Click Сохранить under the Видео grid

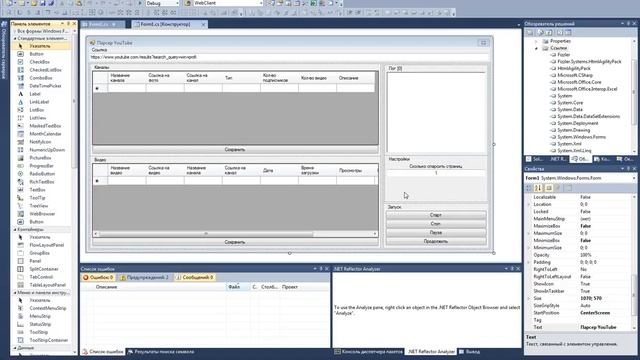(x=235, y=242)
